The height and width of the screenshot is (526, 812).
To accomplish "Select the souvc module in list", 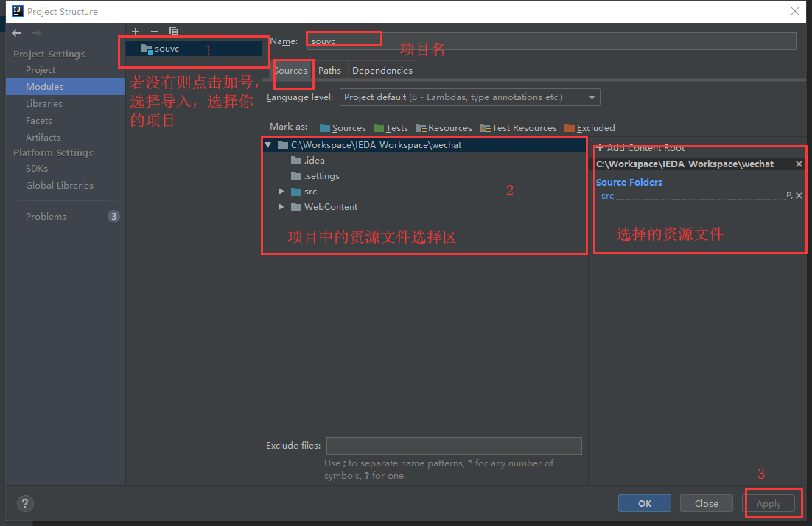I will click(194, 49).
